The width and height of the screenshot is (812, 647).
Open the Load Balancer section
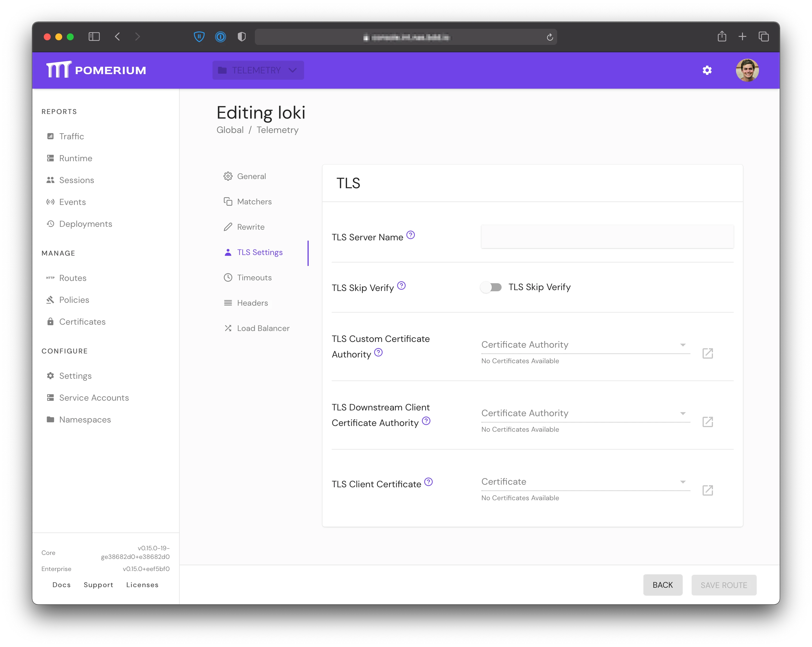coord(263,329)
